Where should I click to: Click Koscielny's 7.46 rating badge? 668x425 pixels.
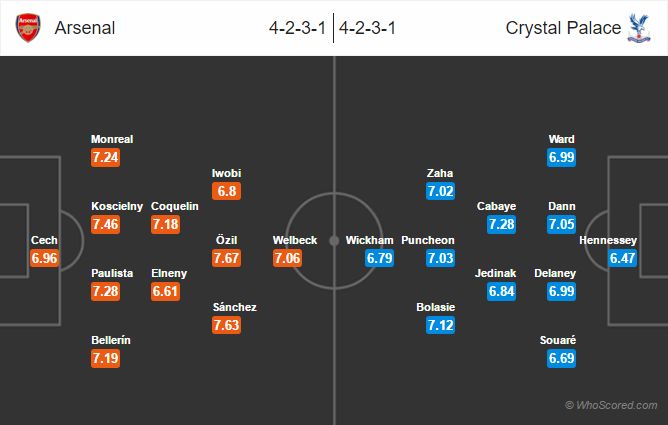pyautogui.click(x=105, y=224)
